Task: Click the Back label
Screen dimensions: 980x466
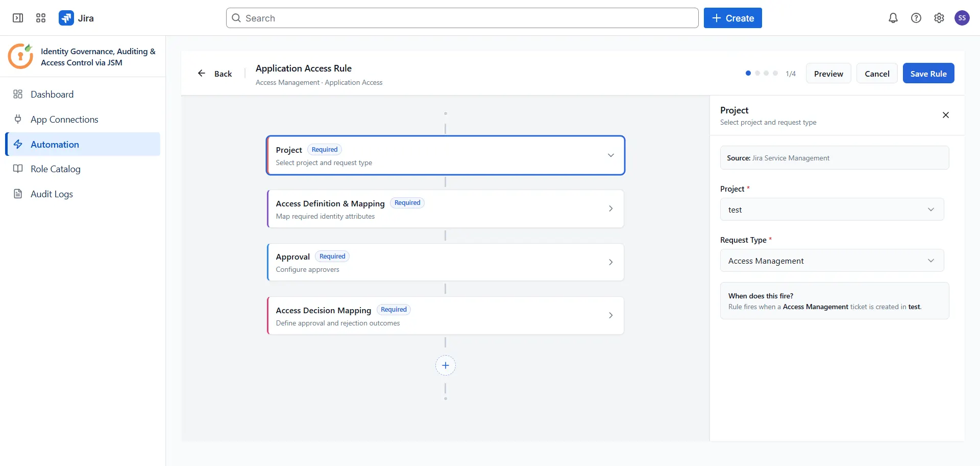Action: (x=223, y=74)
